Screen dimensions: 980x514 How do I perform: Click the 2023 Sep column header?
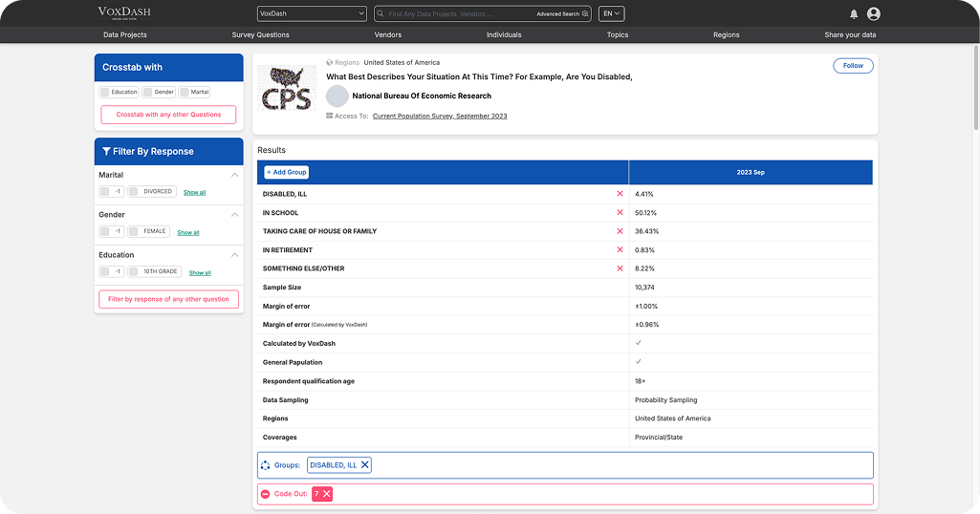point(751,172)
